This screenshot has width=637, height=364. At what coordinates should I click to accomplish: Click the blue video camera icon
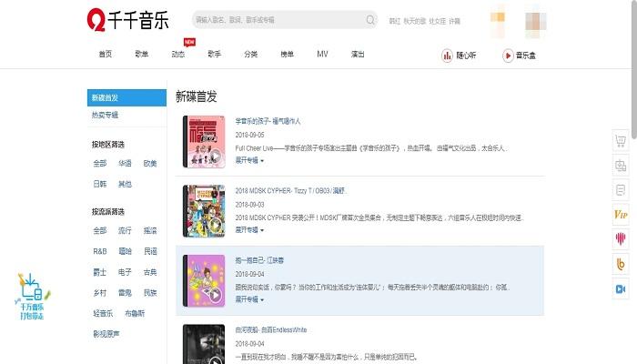621,289
